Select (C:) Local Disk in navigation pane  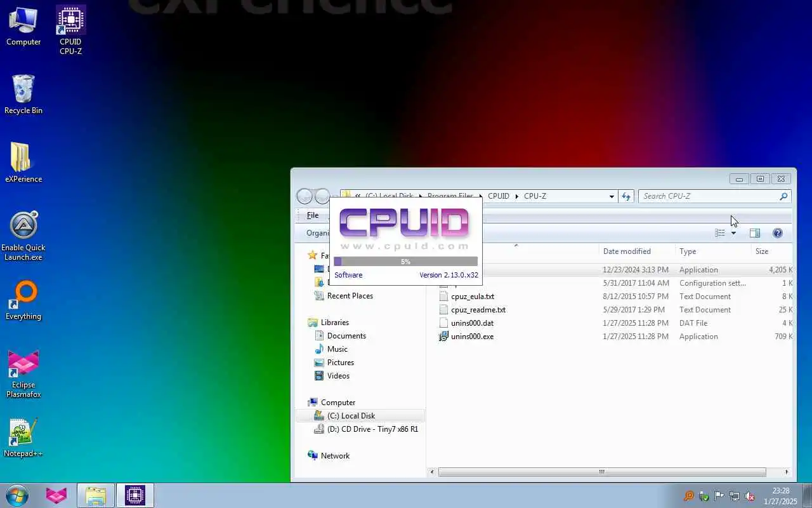[351, 416]
